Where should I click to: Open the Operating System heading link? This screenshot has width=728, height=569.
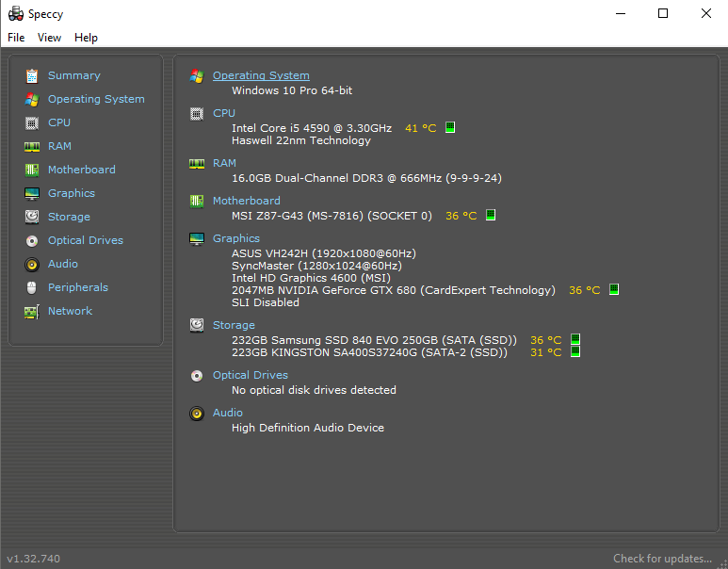point(261,75)
